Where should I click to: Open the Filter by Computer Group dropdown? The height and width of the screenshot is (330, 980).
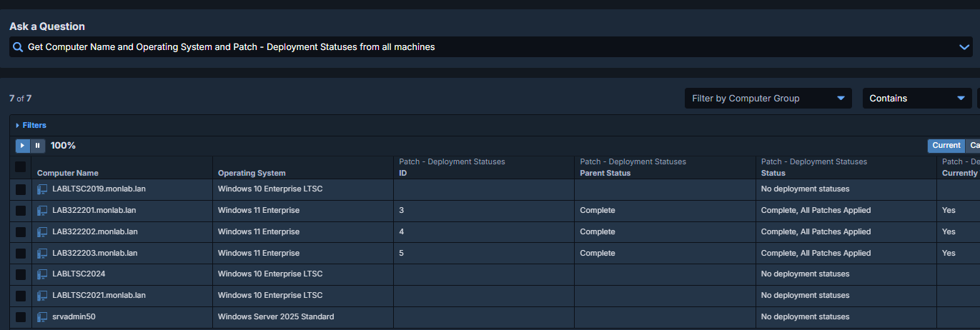(x=768, y=99)
